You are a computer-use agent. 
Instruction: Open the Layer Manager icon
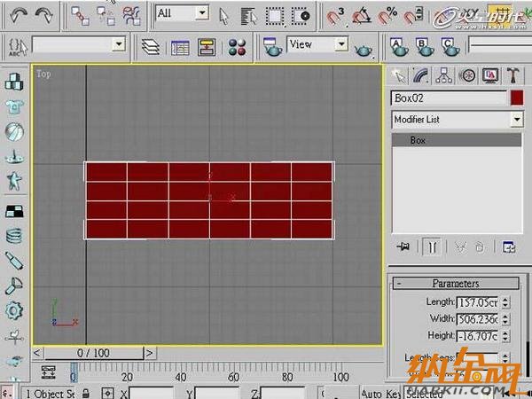151,47
